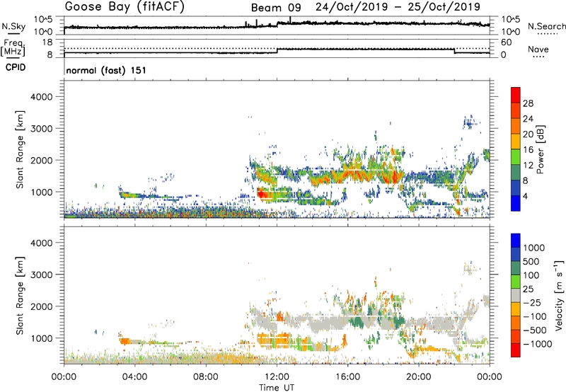Screen dimensions: 566x392
Task: Select the bright blue bottom Power colorbar segment
Action: (516, 204)
